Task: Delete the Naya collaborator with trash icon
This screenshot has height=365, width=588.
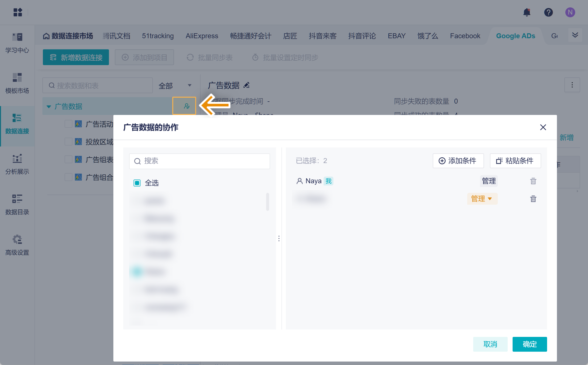Action: click(x=533, y=181)
